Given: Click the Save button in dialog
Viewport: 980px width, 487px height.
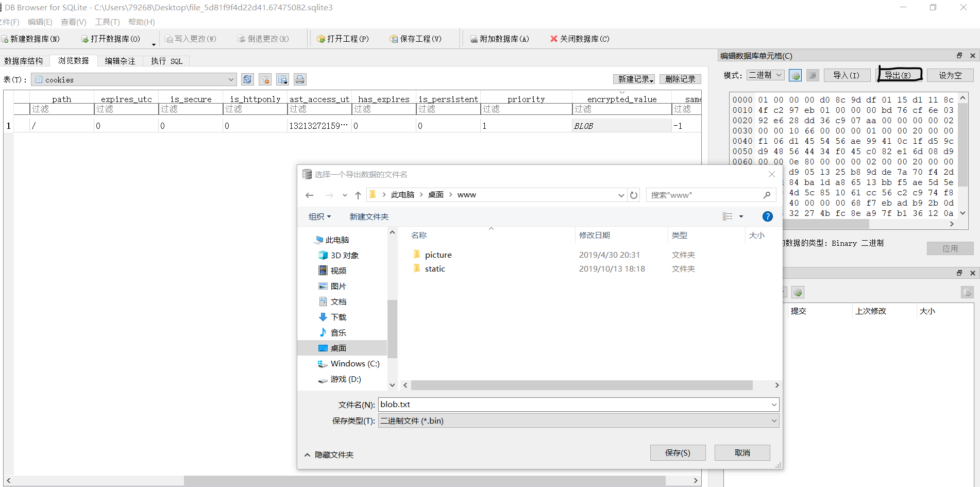Looking at the screenshot, I should click(x=678, y=452).
